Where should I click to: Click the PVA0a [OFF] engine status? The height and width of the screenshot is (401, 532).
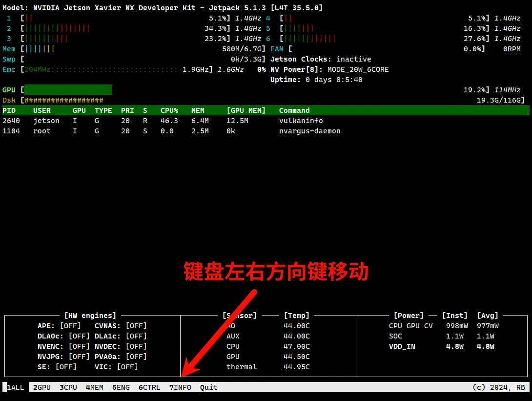point(121,357)
